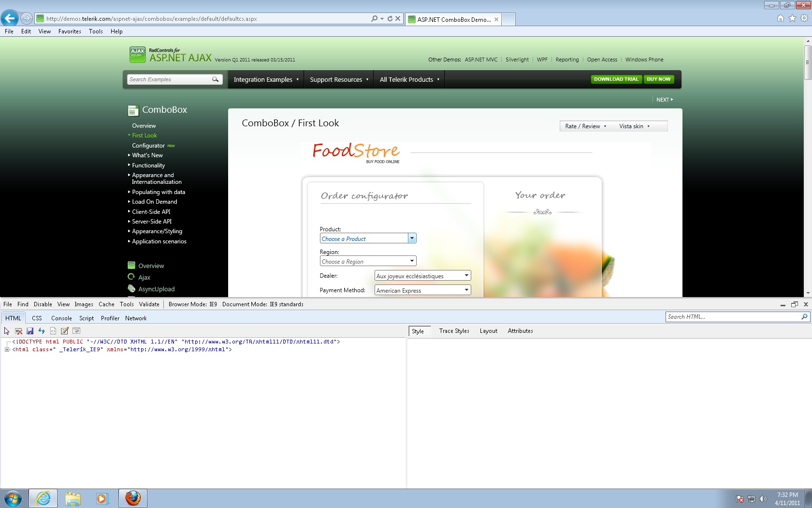Open Windows Explorer folder on taskbar
812x508 pixels.
click(x=73, y=498)
